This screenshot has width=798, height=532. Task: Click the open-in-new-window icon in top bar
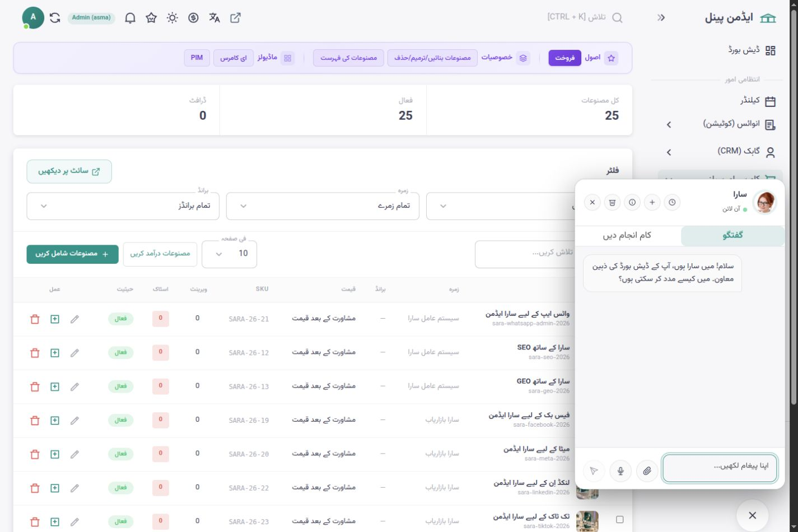tap(236, 18)
